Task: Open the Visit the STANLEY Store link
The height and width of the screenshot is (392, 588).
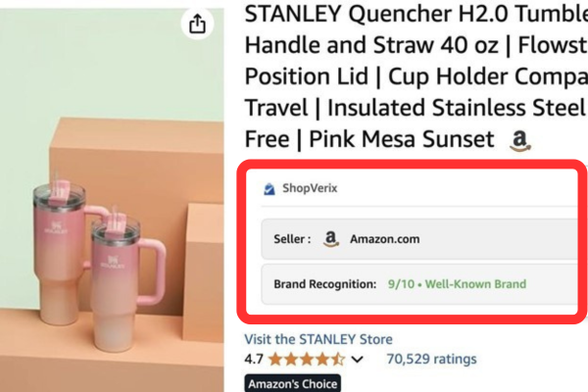Action: coord(318,339)
